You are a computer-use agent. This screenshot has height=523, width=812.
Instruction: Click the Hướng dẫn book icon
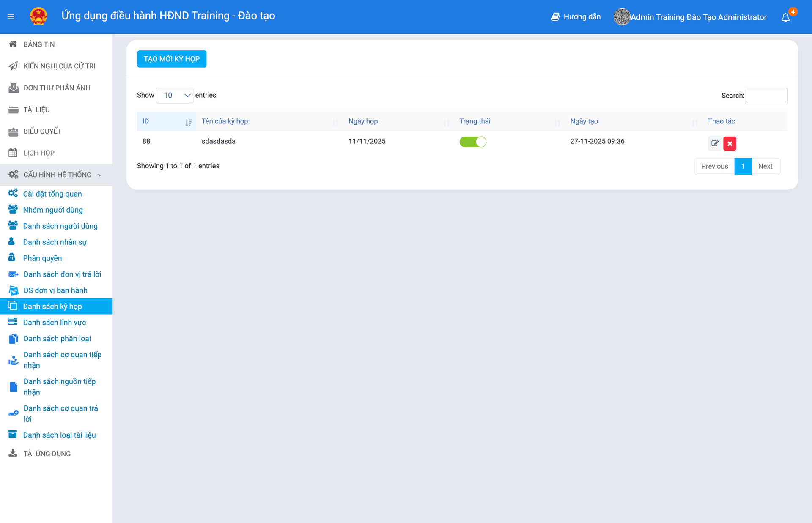[x=555, y=17]
